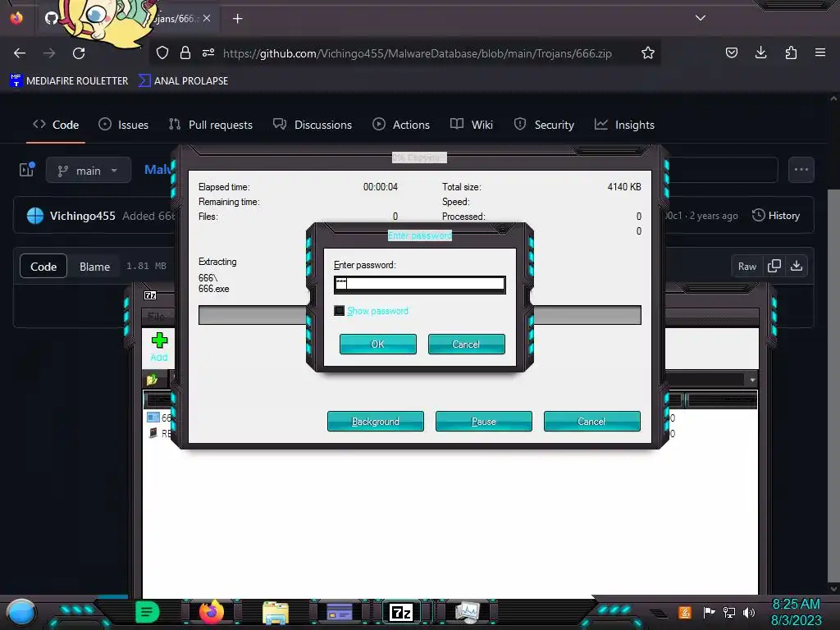Bookmark this page with the star icon

click(x=648, y=53)
